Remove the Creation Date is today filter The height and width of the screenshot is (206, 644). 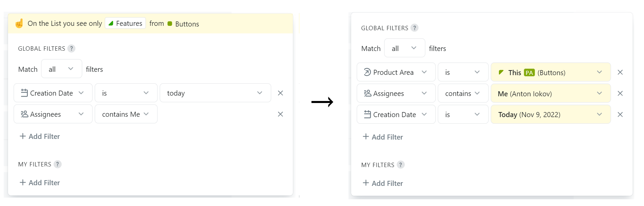click(280, 93)
